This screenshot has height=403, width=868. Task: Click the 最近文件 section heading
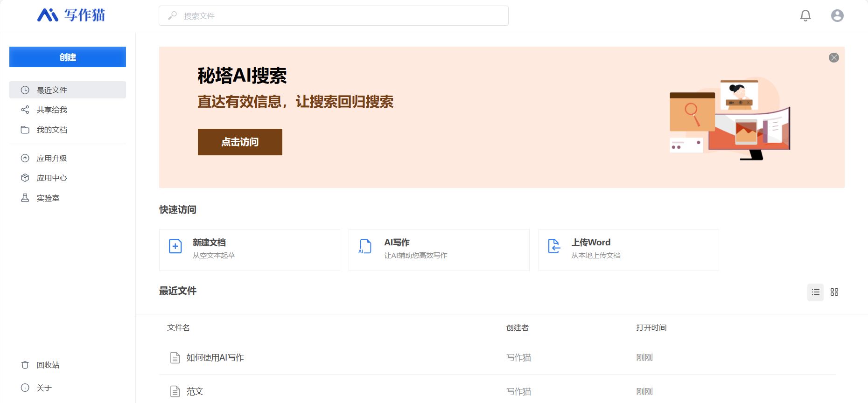point(178,291)
